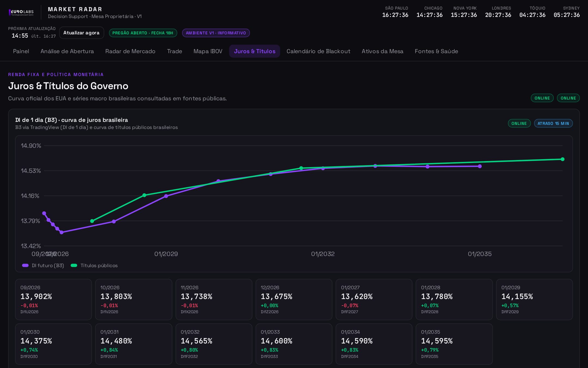Click the last green point on Títulos públicos line

pyautogui.click(x=562, y=159)
